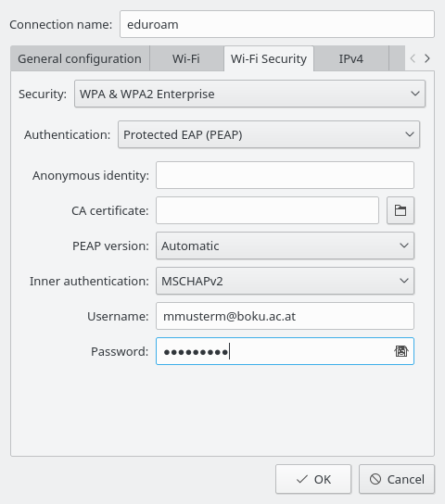
Task: Switch to the Wi-Fi tab
Action: tap(186, 58)
